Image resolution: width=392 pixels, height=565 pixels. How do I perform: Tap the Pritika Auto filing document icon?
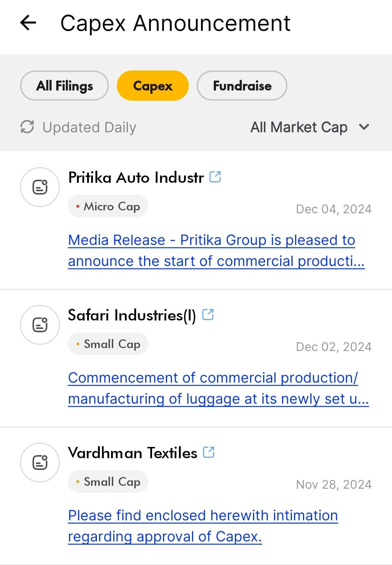pyautogui.click(x=40, y=187)
